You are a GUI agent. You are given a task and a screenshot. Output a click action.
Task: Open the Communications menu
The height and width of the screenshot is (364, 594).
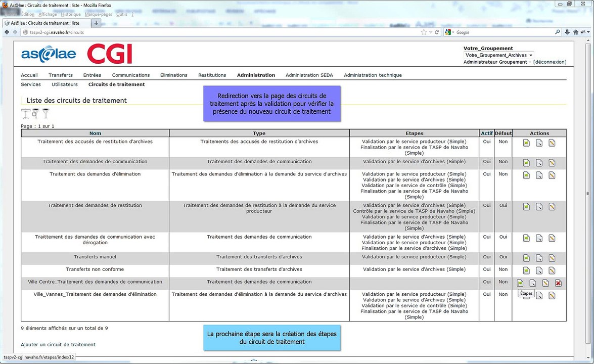click(x=131, y=75)
